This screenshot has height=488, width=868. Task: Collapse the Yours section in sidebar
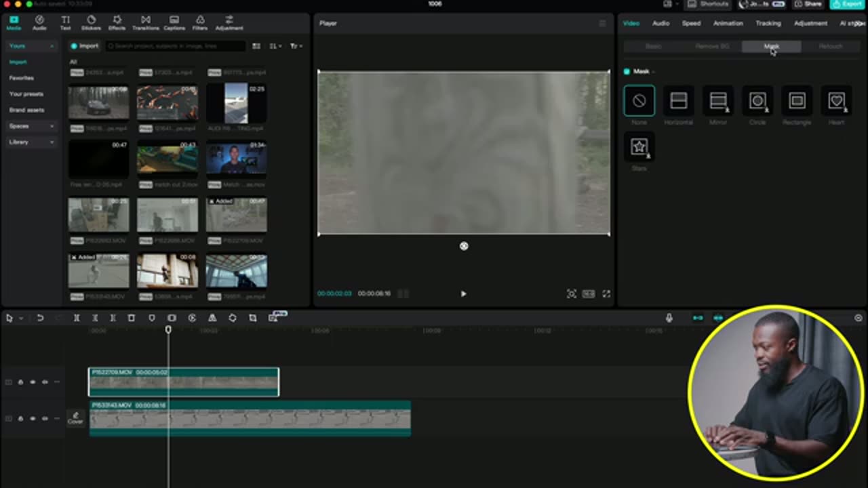(52, 46)
